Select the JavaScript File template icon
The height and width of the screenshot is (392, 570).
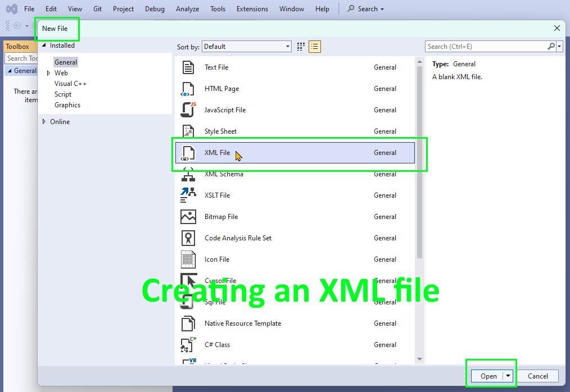pyautogui.click(x=188, y=110)
